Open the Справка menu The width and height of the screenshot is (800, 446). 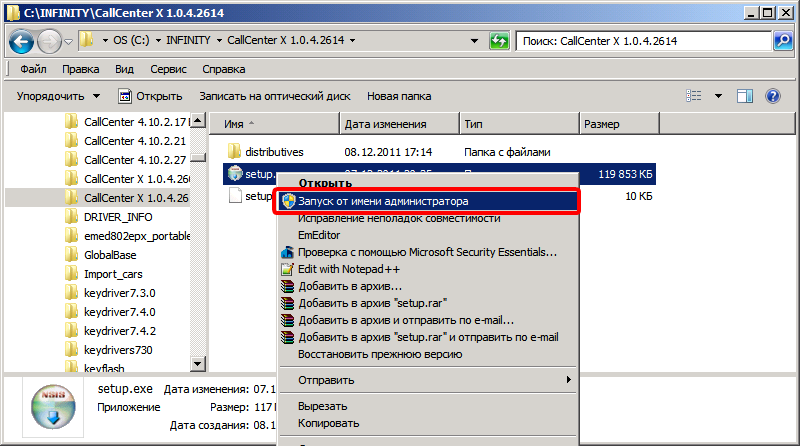click(223, 69)
